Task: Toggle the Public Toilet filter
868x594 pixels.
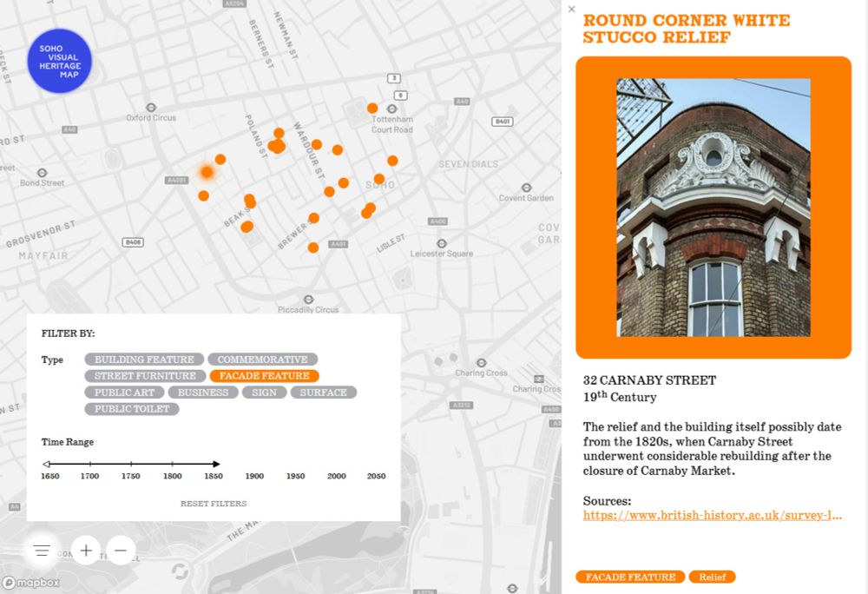Action: pos(132,409)
